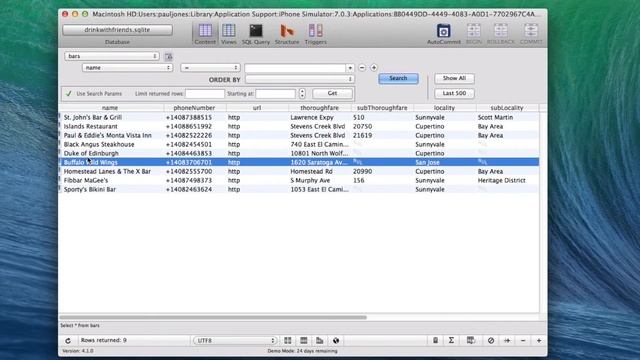Sort by the locality column header
The width and height of the screenshot is (640, 360).
pyautogui.click(x=444, y=108)
